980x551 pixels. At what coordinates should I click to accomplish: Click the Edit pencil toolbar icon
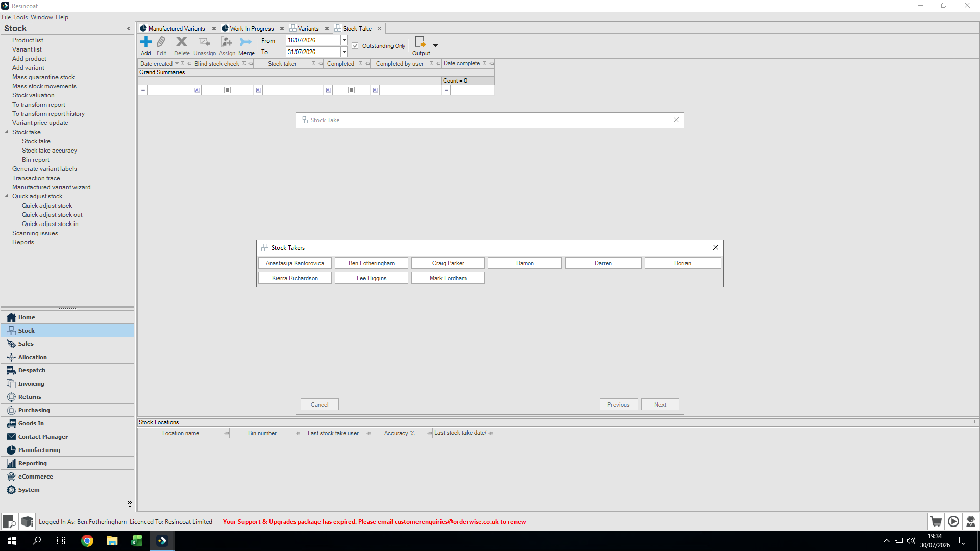(161, 42)
